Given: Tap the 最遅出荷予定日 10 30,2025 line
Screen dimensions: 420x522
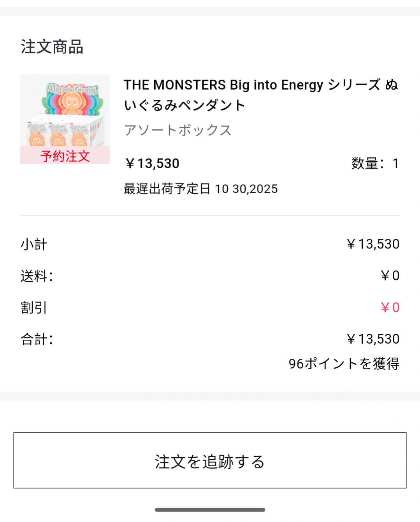Looking at the screenshot, I should pyautogui.click(x=200, y=189).
